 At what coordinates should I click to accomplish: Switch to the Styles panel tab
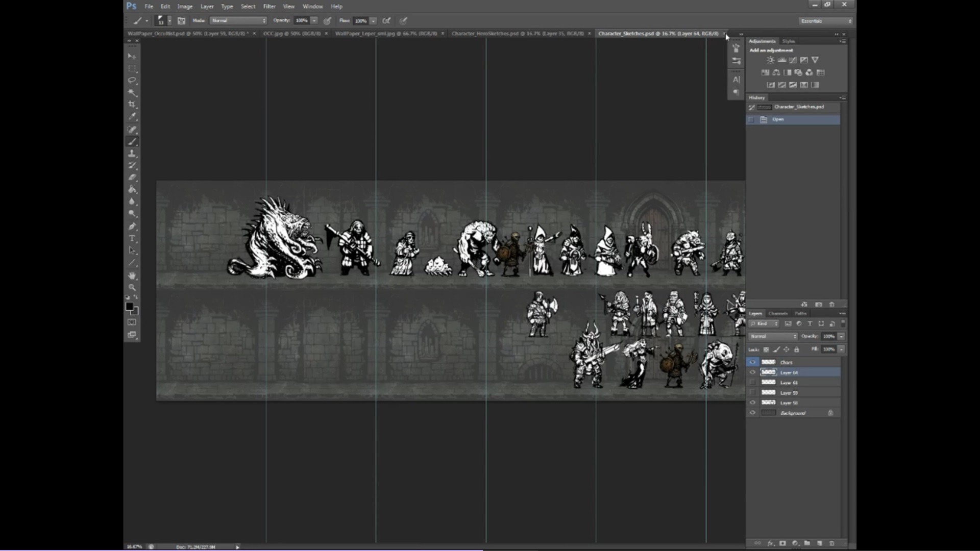[x=789, y=41]
